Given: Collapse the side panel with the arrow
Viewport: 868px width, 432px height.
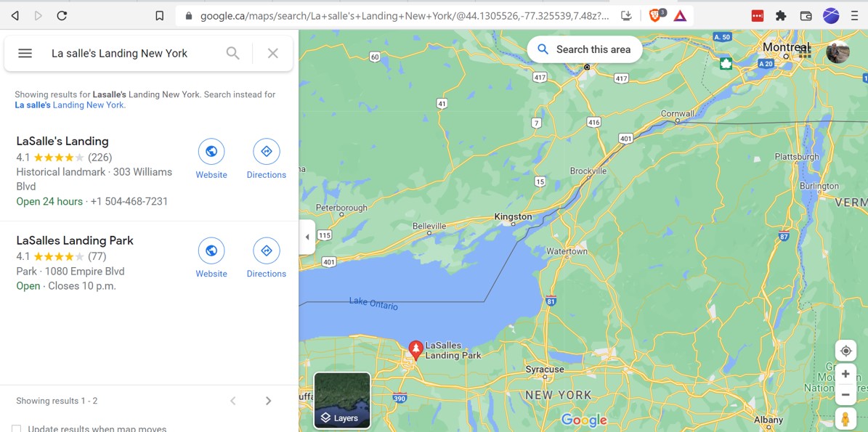Looking at the screenshot, I should click(x=307, y=237).
